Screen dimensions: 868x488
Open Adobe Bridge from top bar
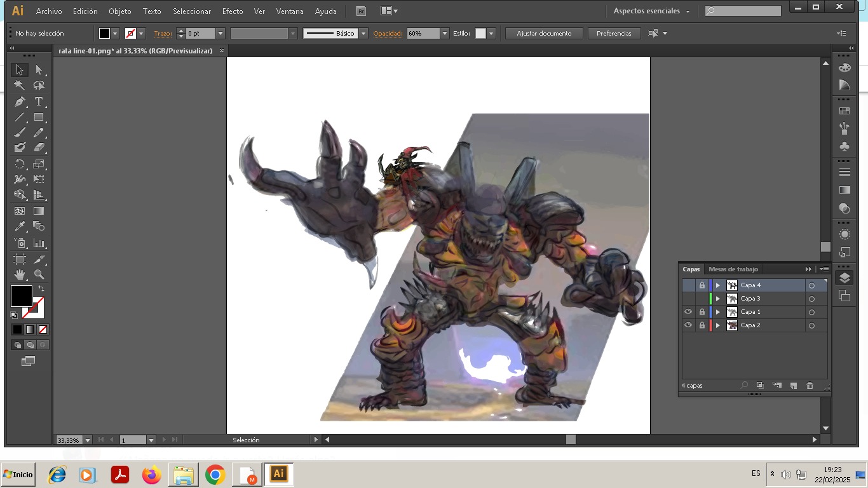tap(361, 11)
